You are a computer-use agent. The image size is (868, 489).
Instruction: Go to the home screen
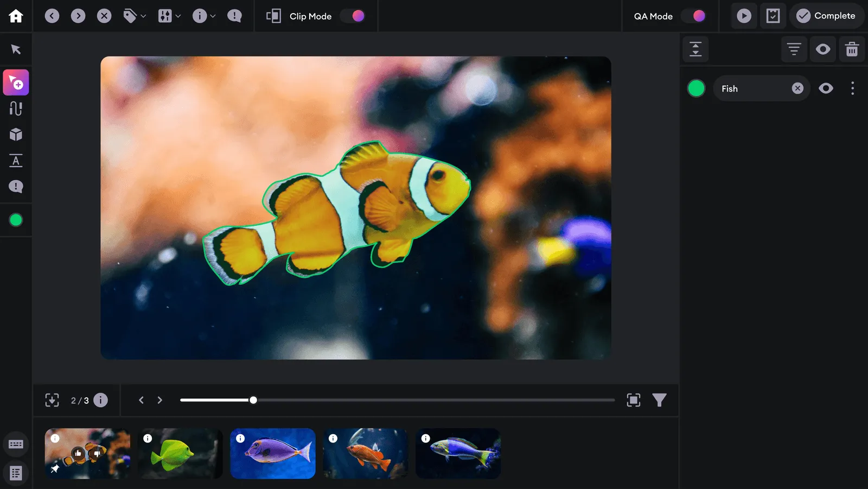[x=16, y=16]
